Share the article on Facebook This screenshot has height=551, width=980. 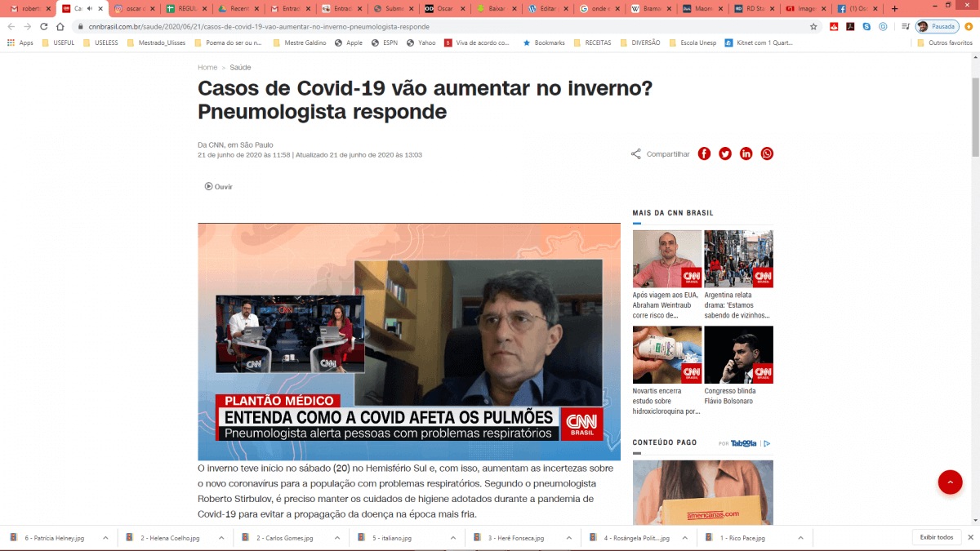tap(704, 153)
